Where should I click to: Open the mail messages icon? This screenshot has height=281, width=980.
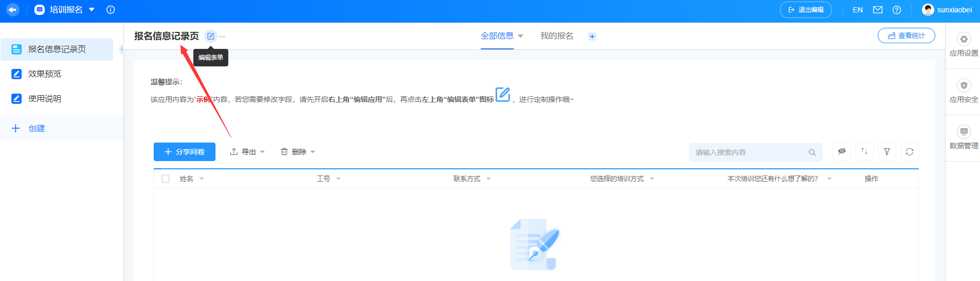coord(878,10)
